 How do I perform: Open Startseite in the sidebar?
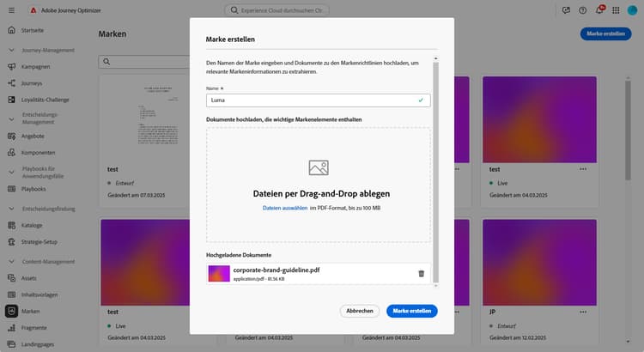click(x=33, y=30)
